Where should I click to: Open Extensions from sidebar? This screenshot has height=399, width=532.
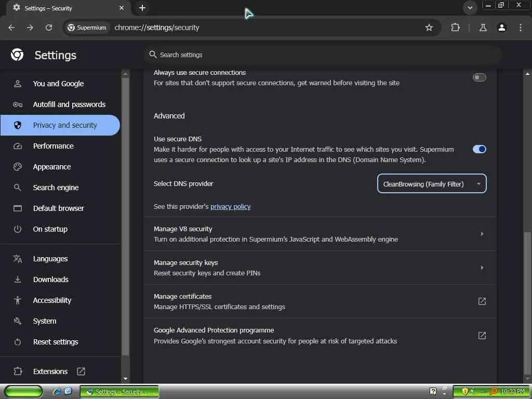pyautogui.click(x=60, y=371)
